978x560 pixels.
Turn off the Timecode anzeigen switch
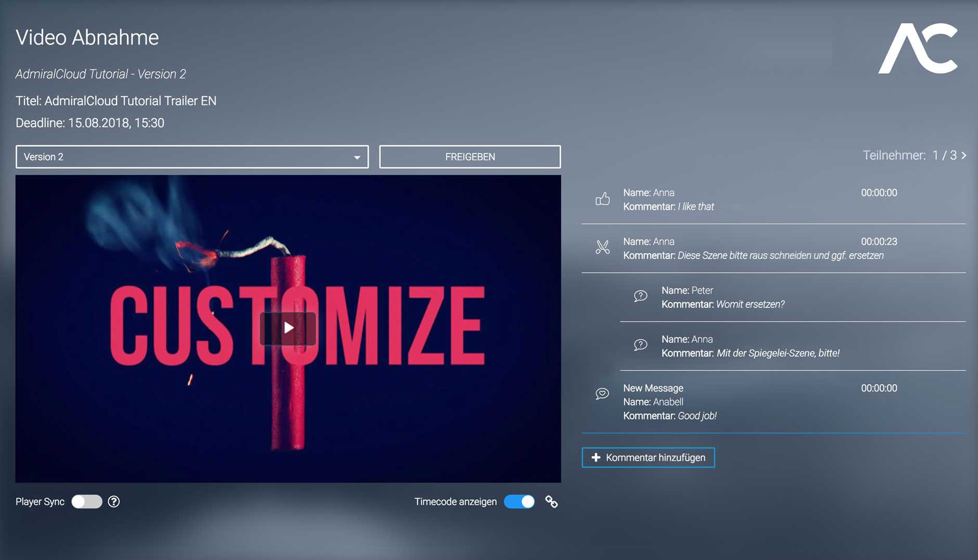[x=519, y=502]
